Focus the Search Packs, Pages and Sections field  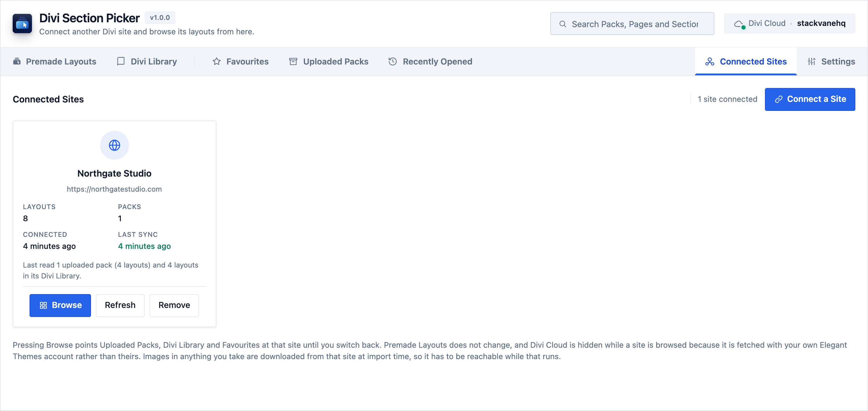click(x=632, y=24)
